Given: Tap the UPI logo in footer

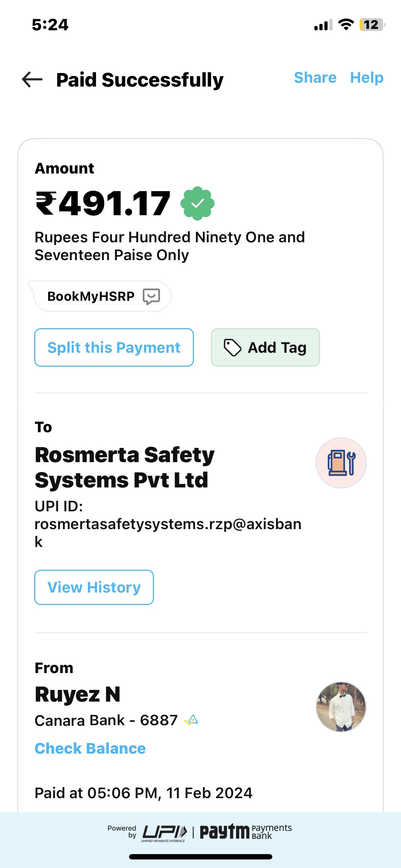Looking at the screenshot, I should coord(164,833).
